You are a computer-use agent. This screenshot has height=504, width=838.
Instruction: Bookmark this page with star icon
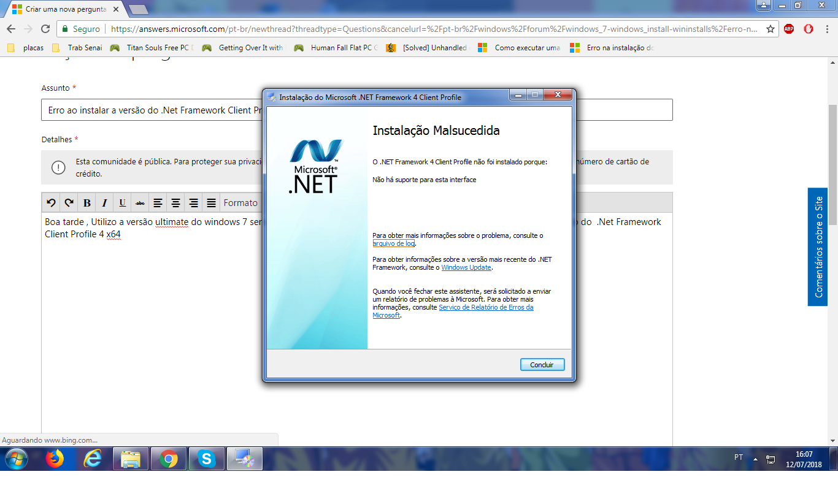pyautogui.click(x=771, y=29)
